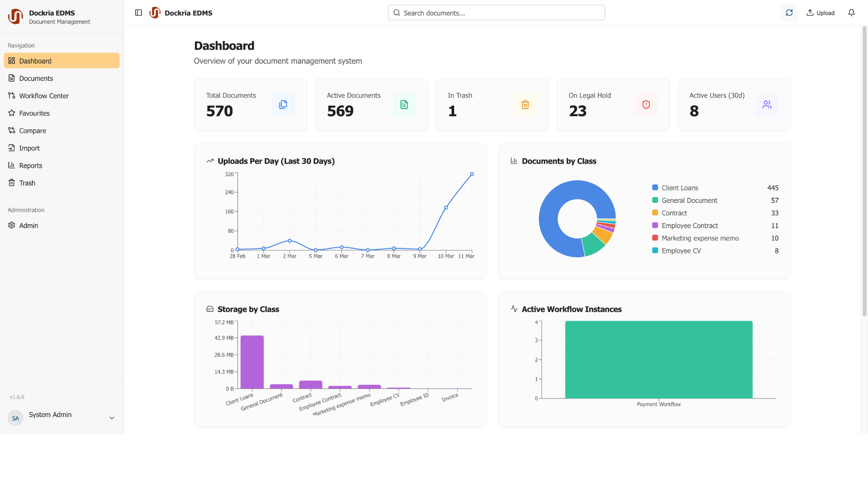Click the Dockria logo in header

click(155, 13)
